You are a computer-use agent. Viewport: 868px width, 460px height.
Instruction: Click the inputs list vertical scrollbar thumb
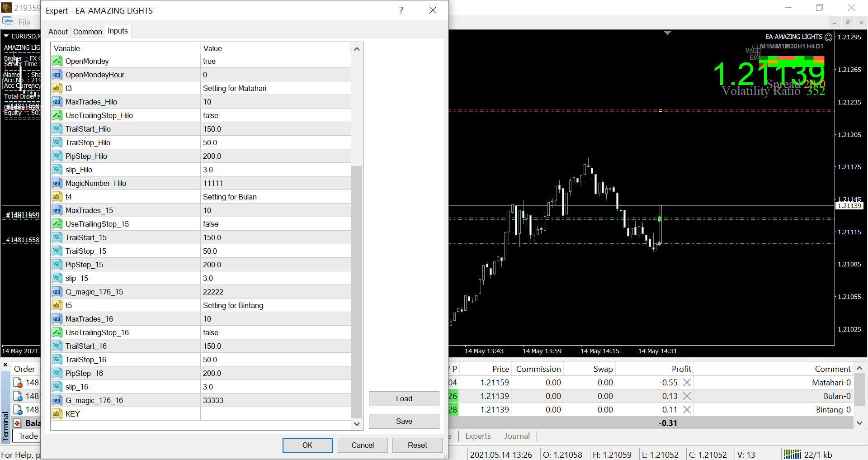[x=357, y=289]
